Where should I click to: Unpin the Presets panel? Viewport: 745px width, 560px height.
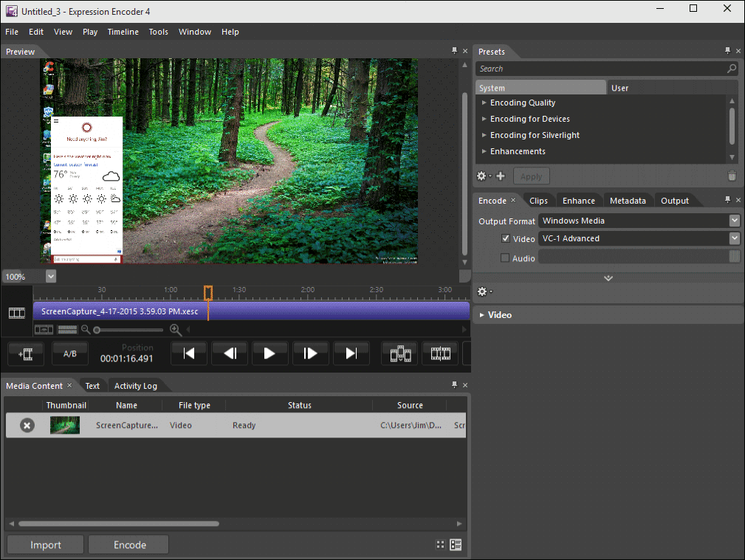pyautogui.click(x=727, y=51)
